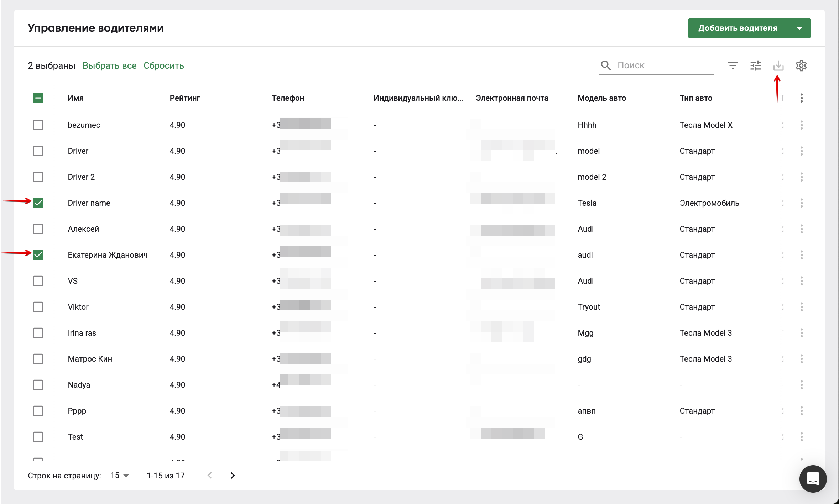The image size is (839, 504).
Task: Sort by Рейтинг column header
Action: point(185,98)
